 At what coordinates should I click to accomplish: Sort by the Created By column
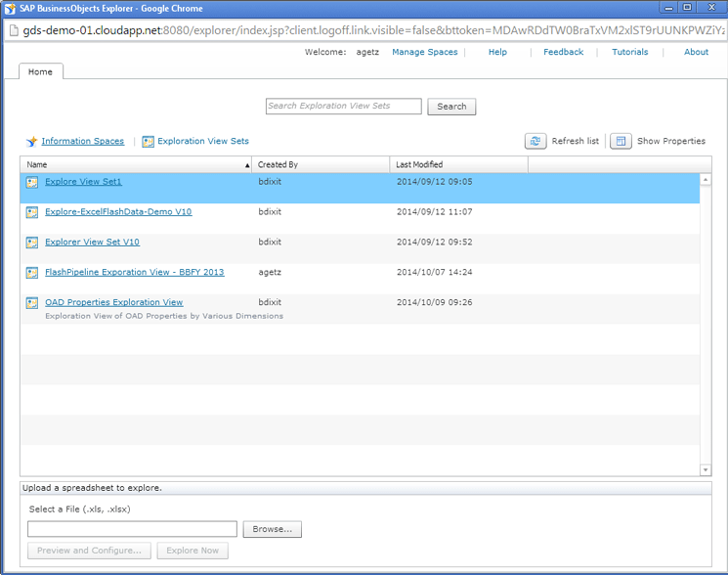click(x=321, y=165)
